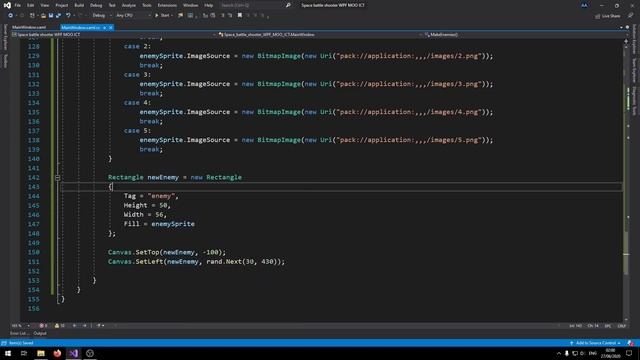Viewport: 640px width, 360px height.
Task: Click the Visual Studio taskbar icon
Action: 73,353
